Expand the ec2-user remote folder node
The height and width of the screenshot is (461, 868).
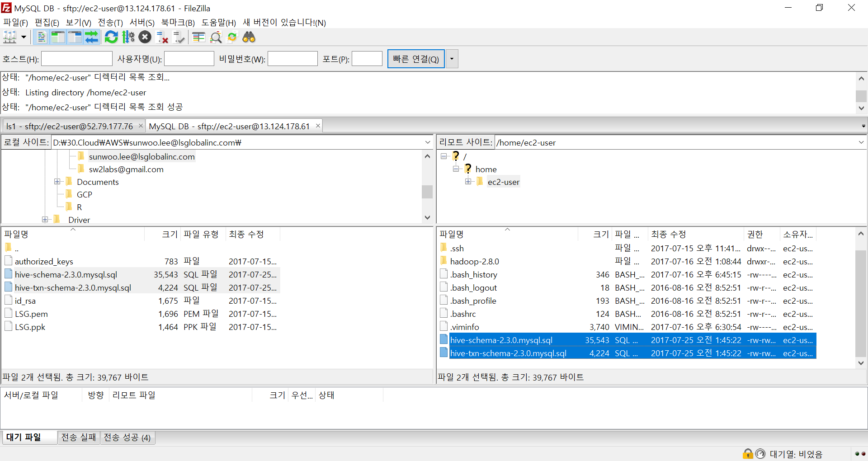(x=468, y=182)
